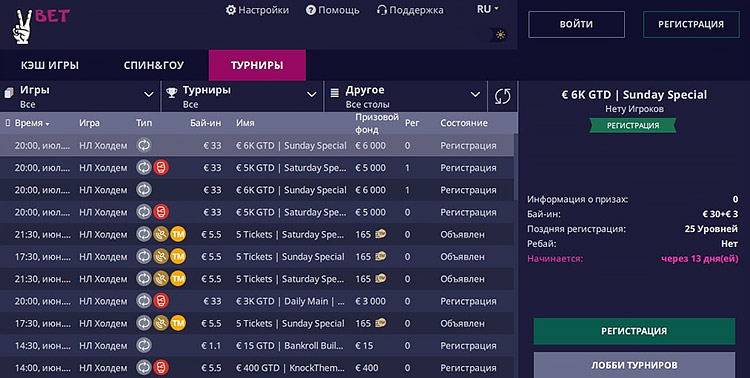Click the 'Ребай:' label
750x378 pixels.
(541, 244)
